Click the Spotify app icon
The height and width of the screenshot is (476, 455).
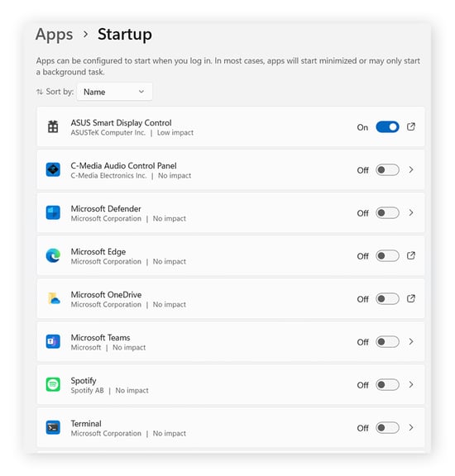(x=53, y=384)
